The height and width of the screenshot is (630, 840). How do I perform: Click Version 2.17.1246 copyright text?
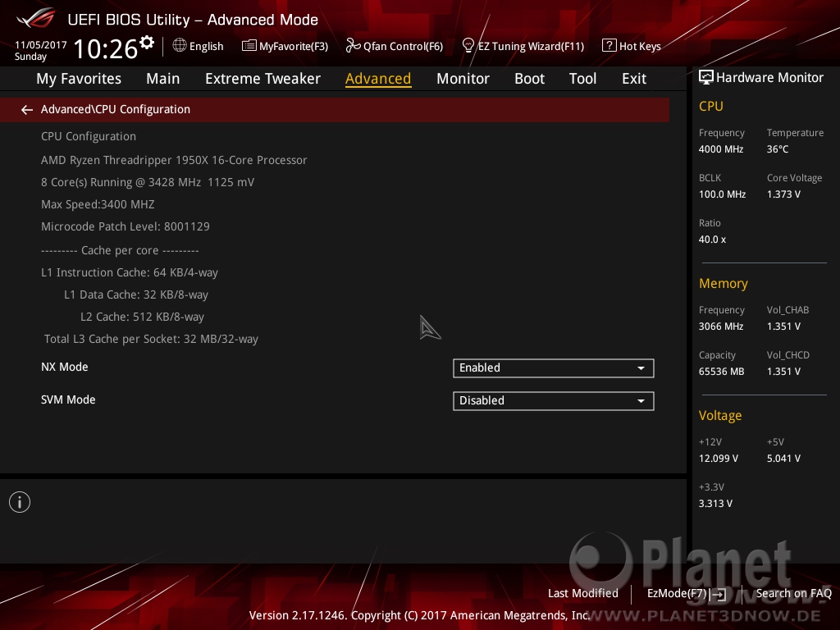pyautogui.click(x=419, y=615)
